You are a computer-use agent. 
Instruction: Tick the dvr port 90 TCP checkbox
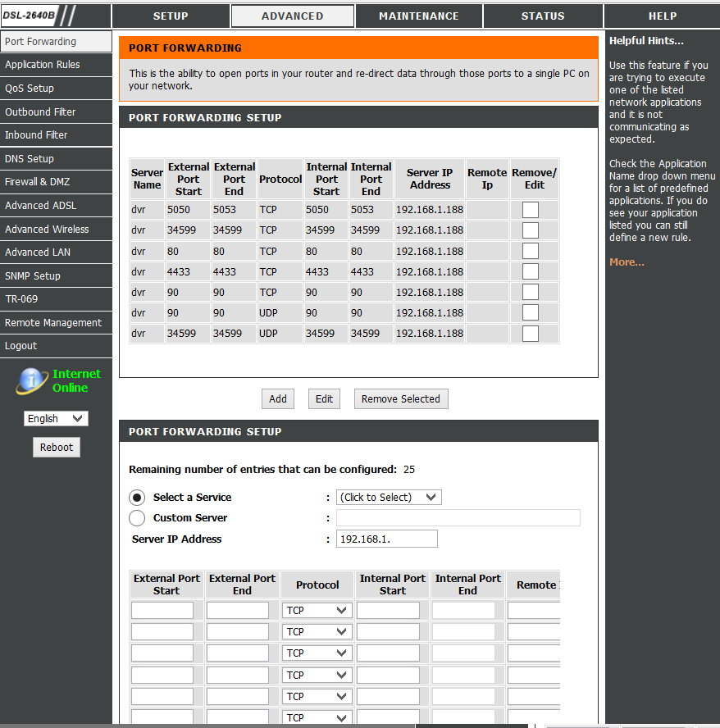[530, 293]
